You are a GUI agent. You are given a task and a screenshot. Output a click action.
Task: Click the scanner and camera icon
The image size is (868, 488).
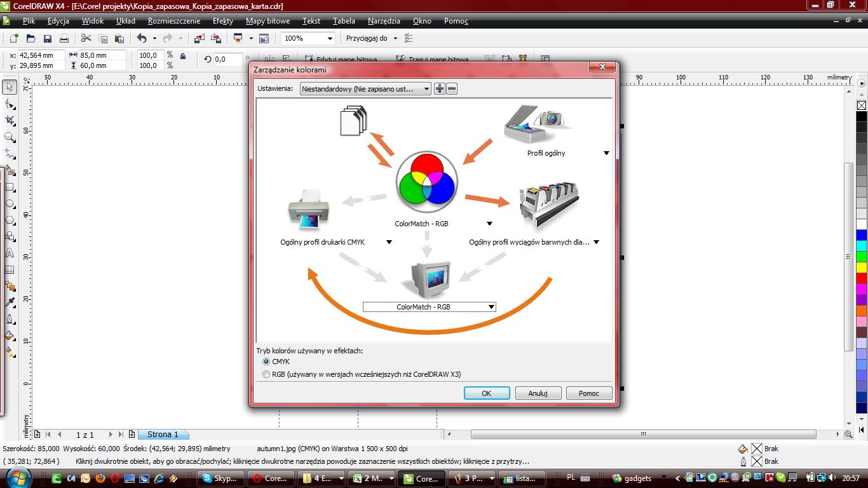point(533,125)
